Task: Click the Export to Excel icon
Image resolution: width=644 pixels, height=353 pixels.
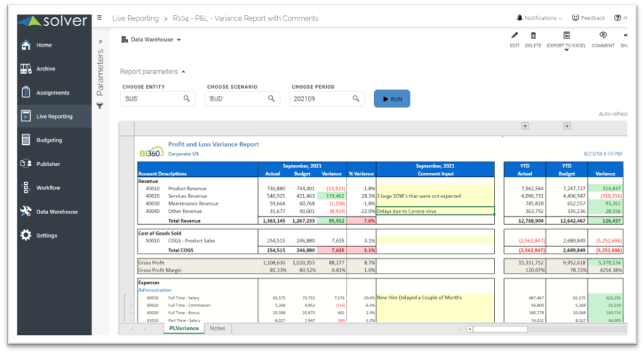Action: click(x=566, y=36)
